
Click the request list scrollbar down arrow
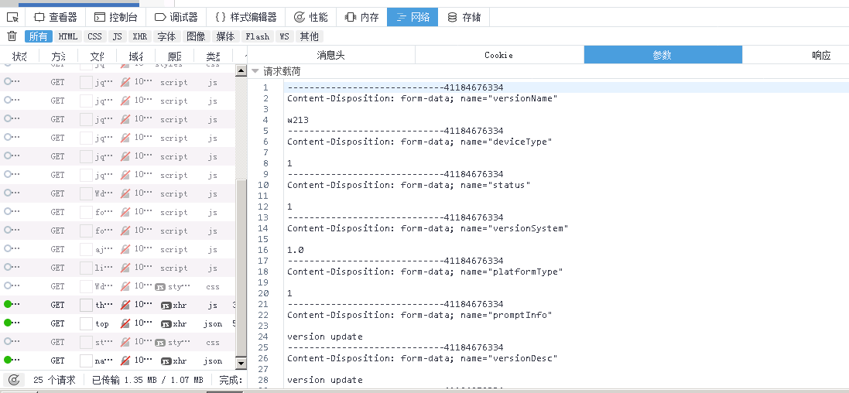(x=241, y=364)
